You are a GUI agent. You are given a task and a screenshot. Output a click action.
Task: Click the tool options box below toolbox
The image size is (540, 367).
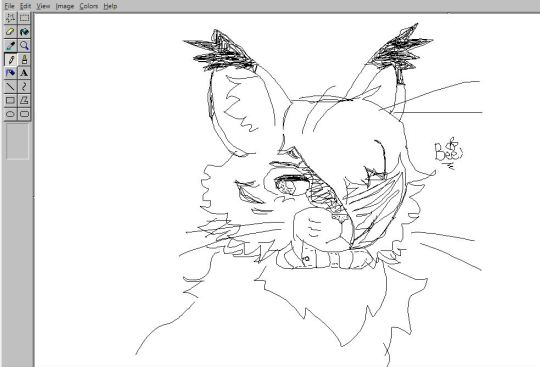(x=17, y=141)
